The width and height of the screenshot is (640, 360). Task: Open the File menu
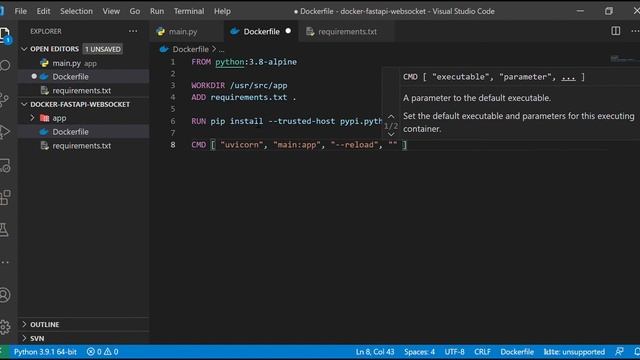coord(20,11)
